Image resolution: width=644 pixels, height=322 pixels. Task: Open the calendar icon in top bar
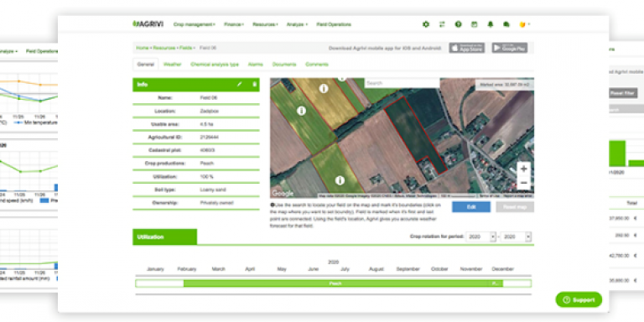pos(475,24)
